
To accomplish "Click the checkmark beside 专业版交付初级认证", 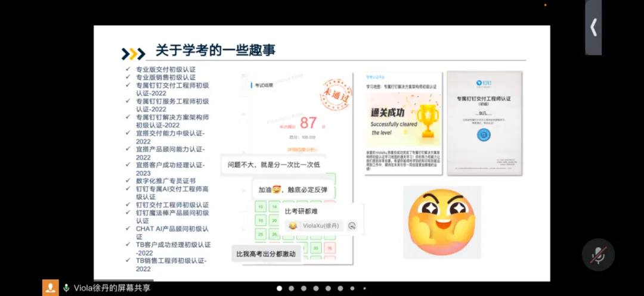I will [x=128, y=69].
